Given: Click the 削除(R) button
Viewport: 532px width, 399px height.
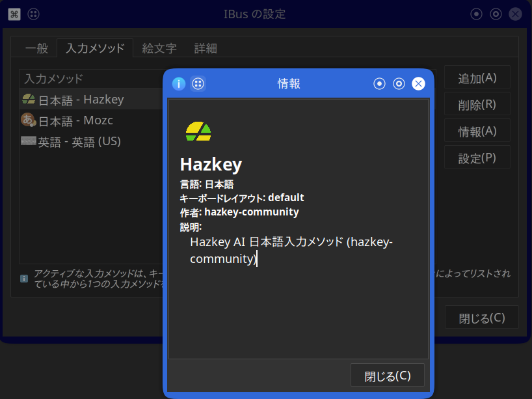Looking at the screenshot, I should pos(477,105).
